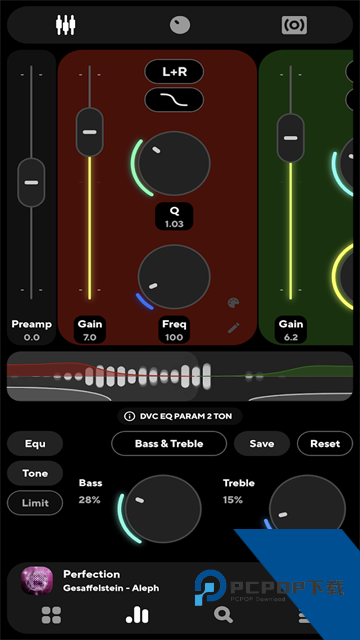Click the Gesaffelstein - Aleph artist text
Screen dimensions: 360x640
tap(111, 588)
